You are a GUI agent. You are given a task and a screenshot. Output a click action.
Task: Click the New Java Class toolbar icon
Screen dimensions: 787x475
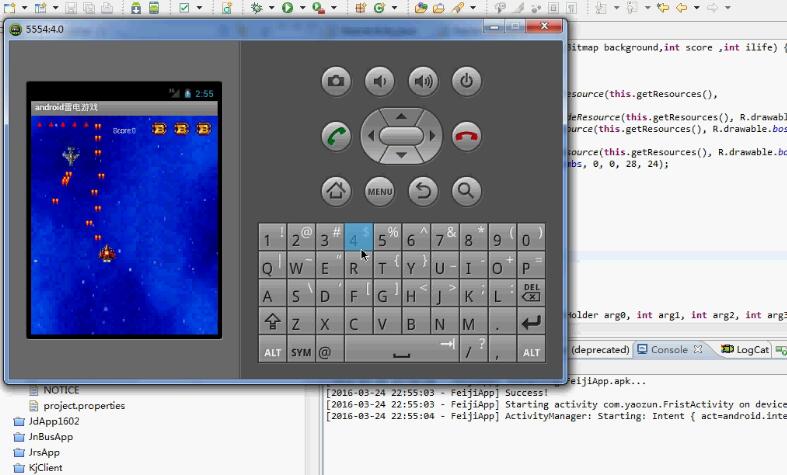(379, 8)
